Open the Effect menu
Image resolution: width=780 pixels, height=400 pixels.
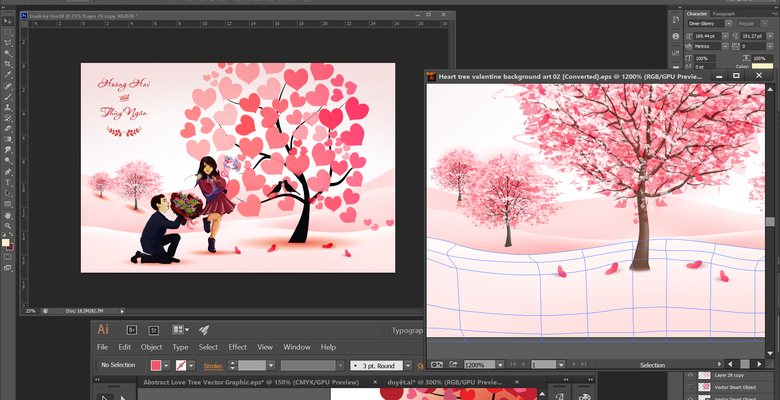pyautogui.click(x=237, y=347)
